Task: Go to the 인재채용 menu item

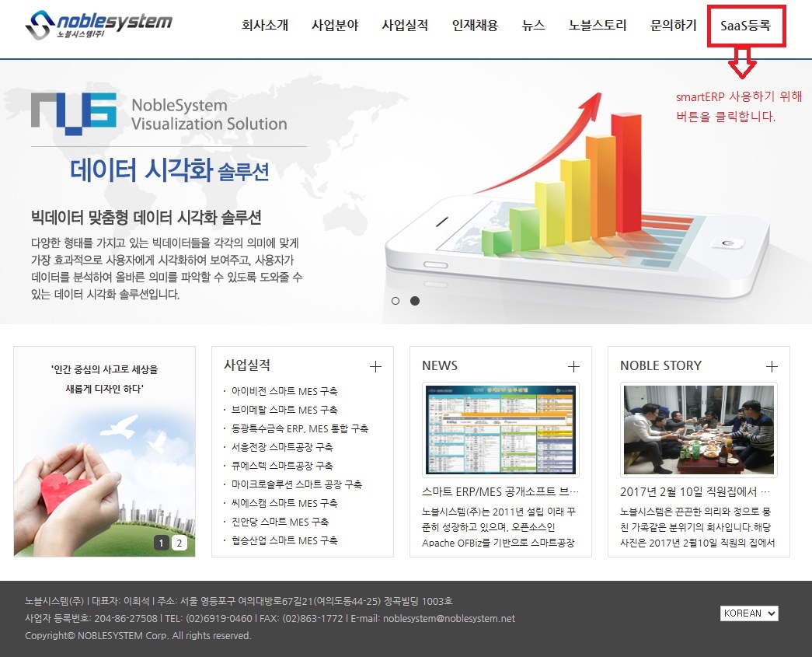Action: pos(475,26)
